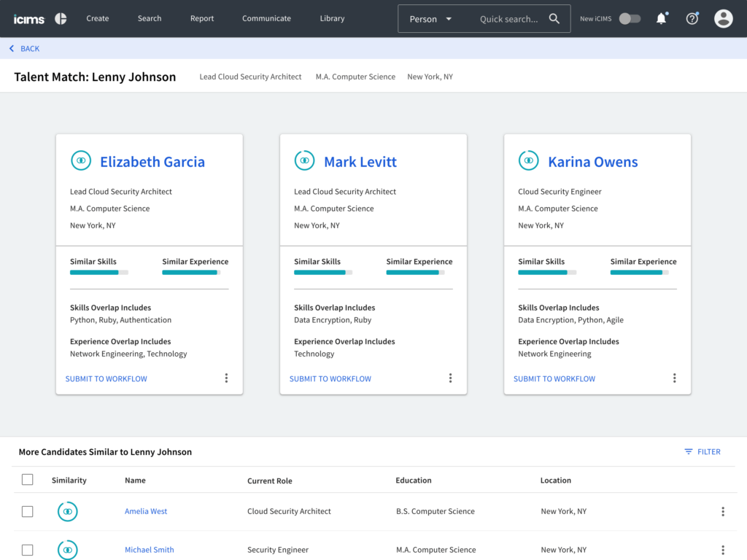The width and height of the screenshot is (747, 560).
Task: Open the Report menu
Action: pos(202,19)
